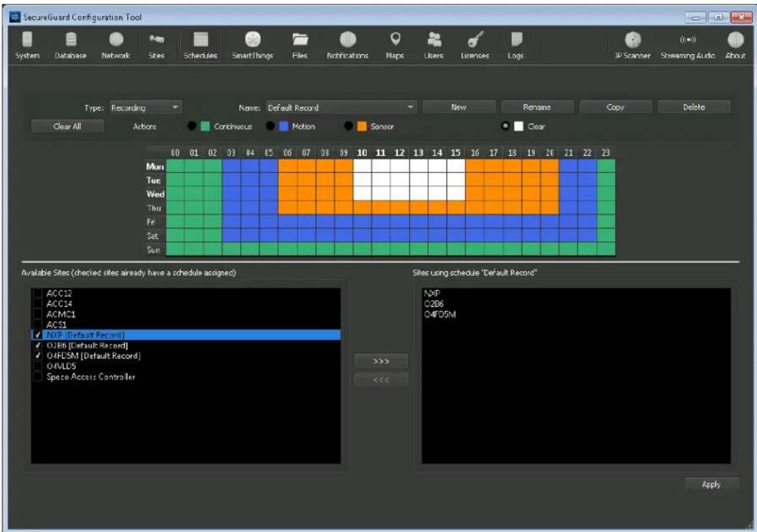Select the Sensor action radio button
This screenshot has height=532, width=757.
349,126
